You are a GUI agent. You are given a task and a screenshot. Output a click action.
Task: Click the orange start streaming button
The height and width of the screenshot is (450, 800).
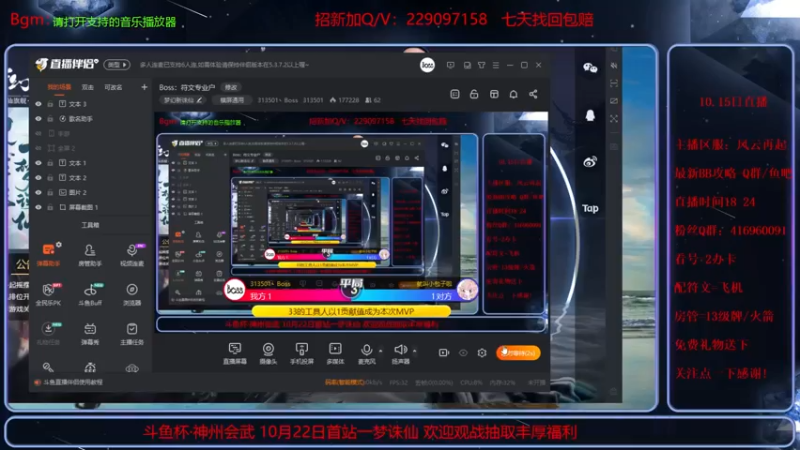[518, 353]
